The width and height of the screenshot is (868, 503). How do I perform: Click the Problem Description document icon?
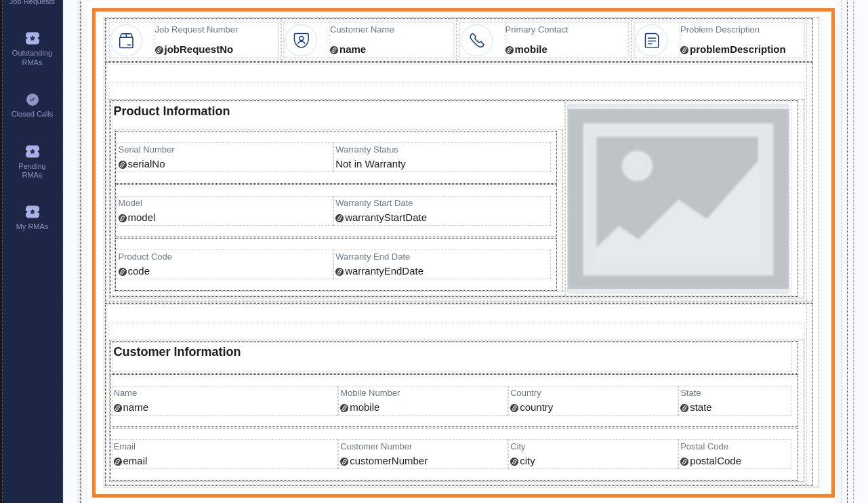(x=651, y=41)
